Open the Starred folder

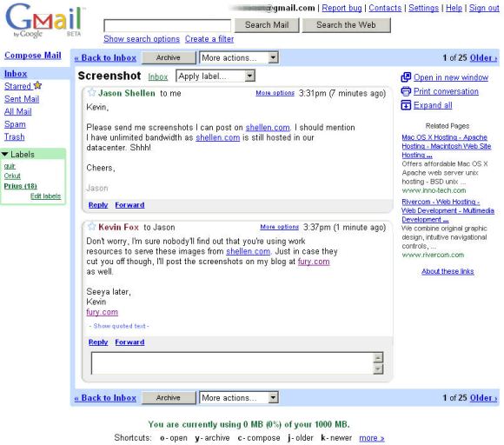tap(17, 86)
